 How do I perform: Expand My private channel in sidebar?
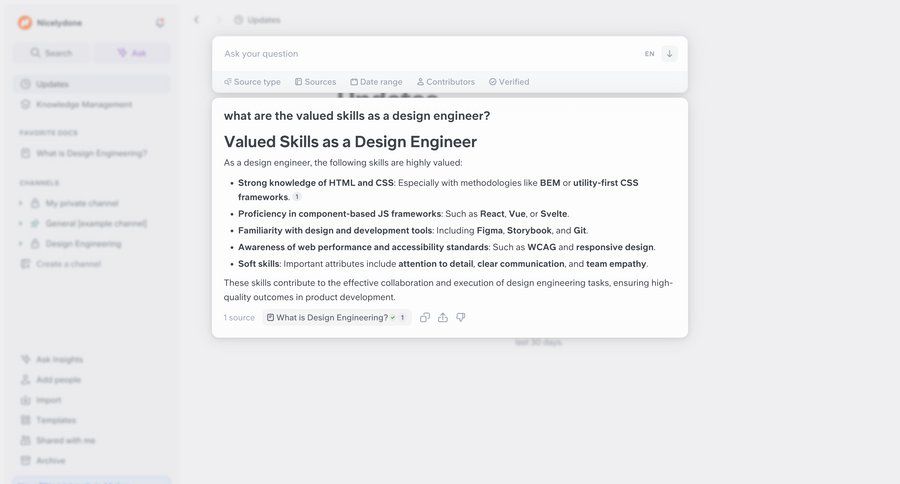pyautogui.click(x=22, y=204)
